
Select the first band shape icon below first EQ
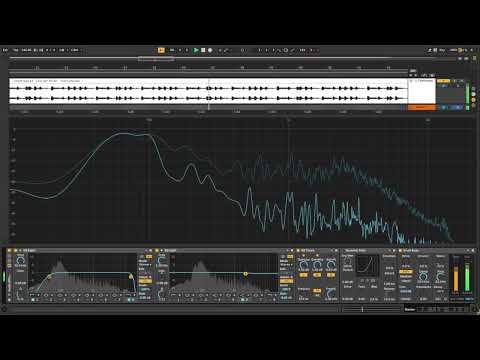(x=33, y=295)
